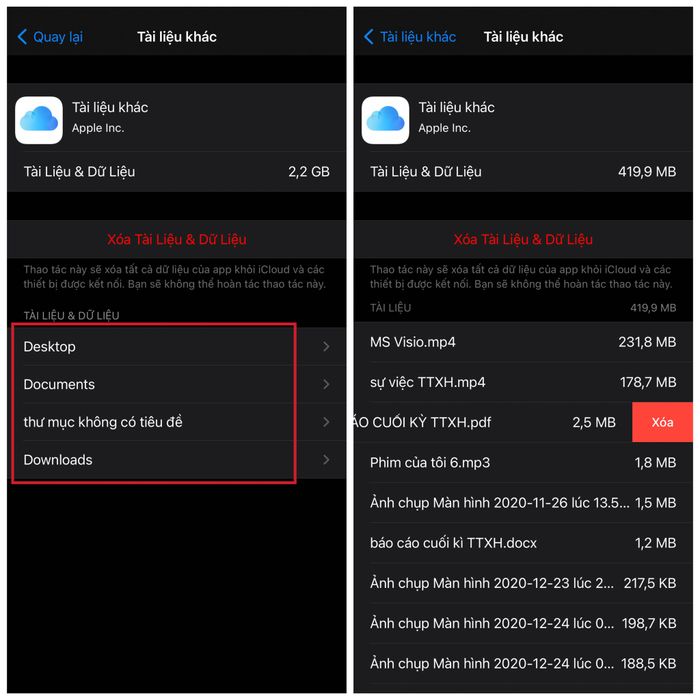Image resolution: width=700 pixels, height=700 pixels.
Task: Expand the Desktop folder chevron
Action: (326, 346)
